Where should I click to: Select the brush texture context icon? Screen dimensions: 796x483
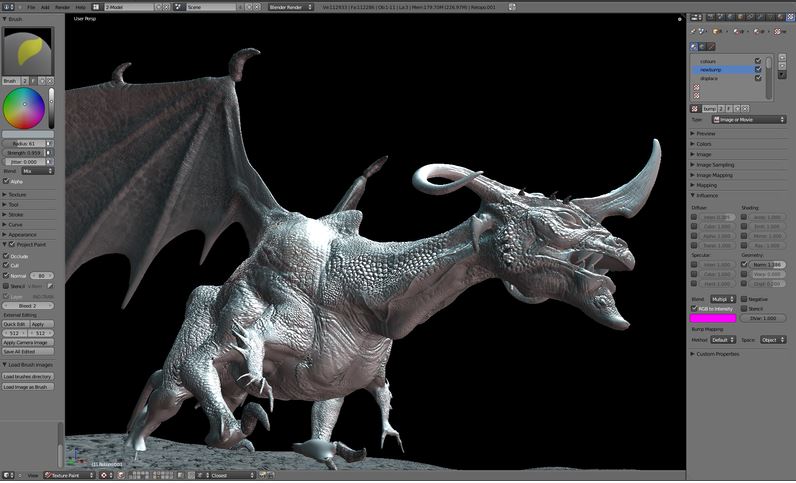click(x=711, y=47)
